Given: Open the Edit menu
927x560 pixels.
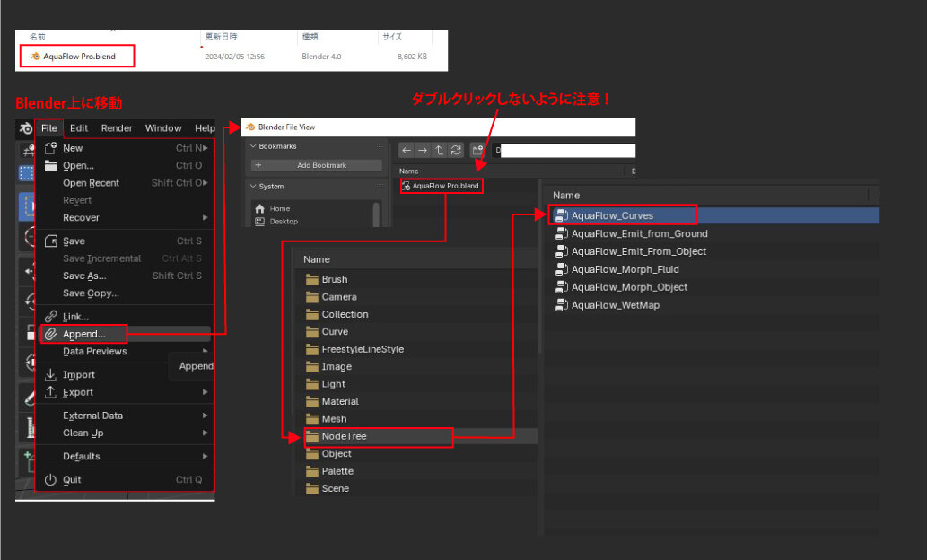Looking at the screenshot, I should click(x=79, y=128).
